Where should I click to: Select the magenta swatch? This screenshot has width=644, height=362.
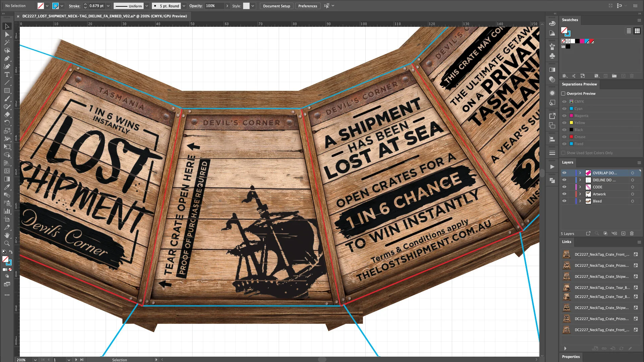582,41
